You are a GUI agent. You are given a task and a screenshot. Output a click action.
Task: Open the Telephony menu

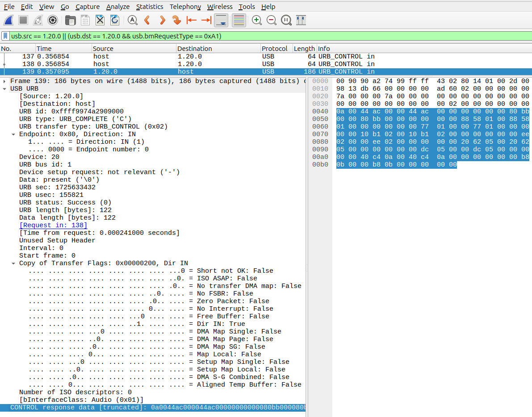pos(185,7)
